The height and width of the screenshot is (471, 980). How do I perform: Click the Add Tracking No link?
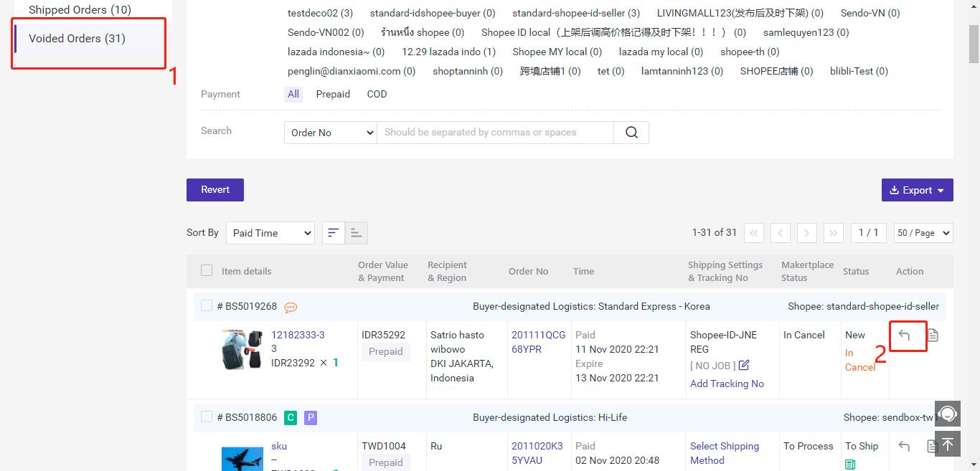pyautogui.click(x=727, y=384)
